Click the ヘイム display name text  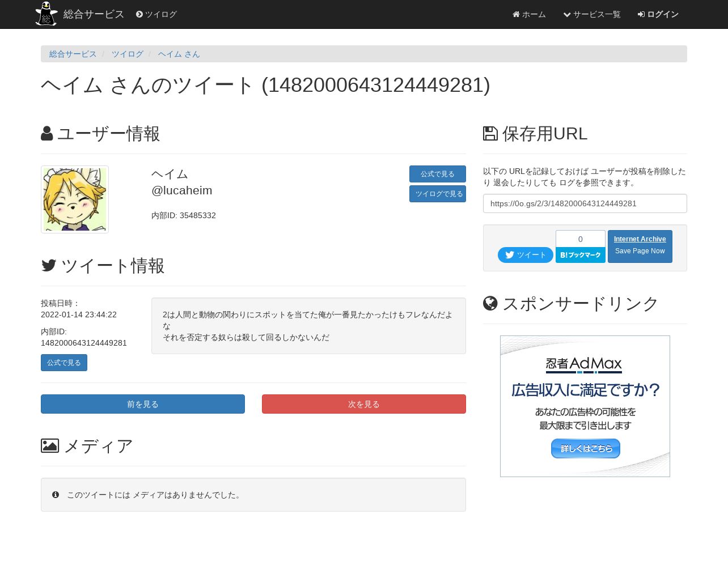pyautogui.click(x=170, y=174)
